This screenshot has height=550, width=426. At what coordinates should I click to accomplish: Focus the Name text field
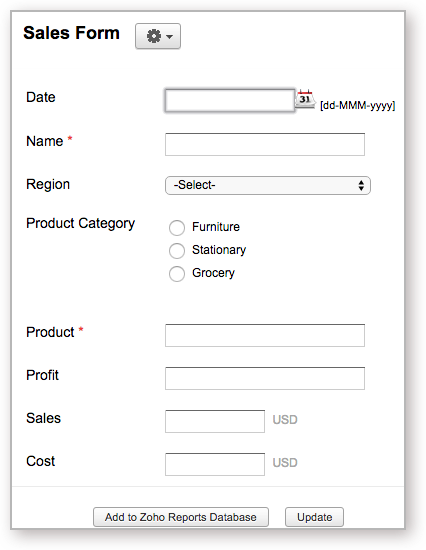click(x=265, y=144)
